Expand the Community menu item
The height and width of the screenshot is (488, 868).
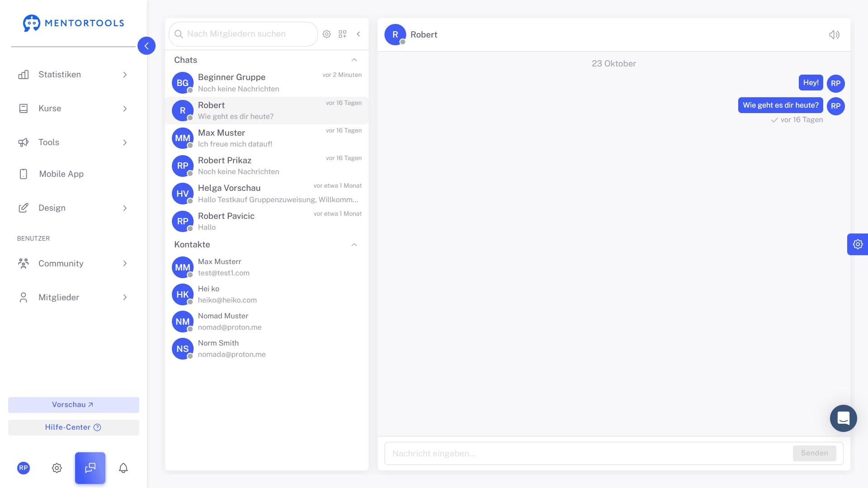pos(72,264)
